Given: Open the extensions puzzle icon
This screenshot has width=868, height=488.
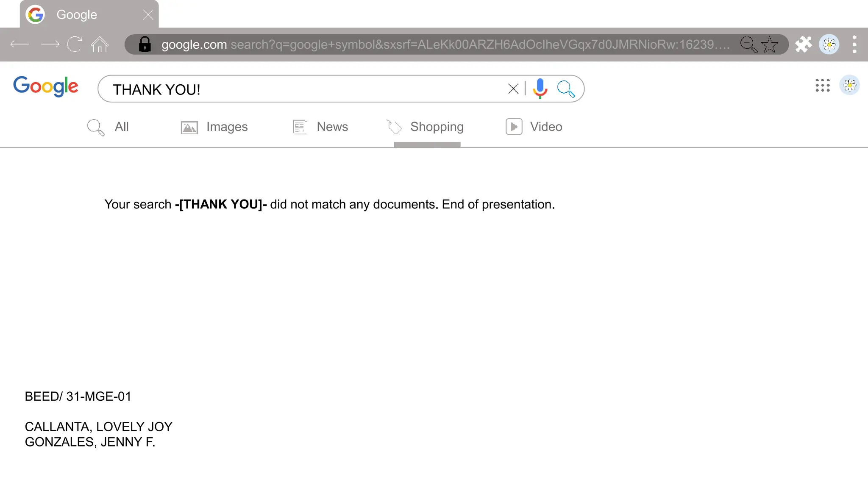Looking at the screenshot, I should (803, 44).
